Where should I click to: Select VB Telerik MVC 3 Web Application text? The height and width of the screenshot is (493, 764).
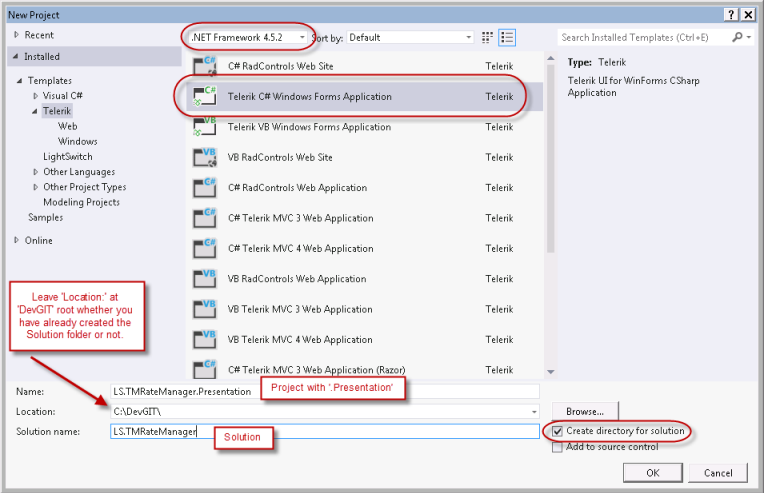tap(300, 309)
